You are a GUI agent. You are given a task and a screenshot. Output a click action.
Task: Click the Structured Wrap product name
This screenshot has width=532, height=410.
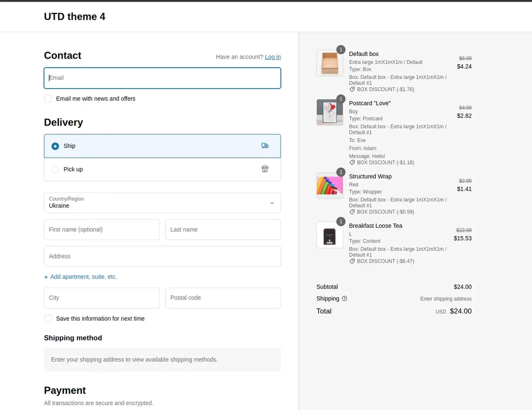370,176
